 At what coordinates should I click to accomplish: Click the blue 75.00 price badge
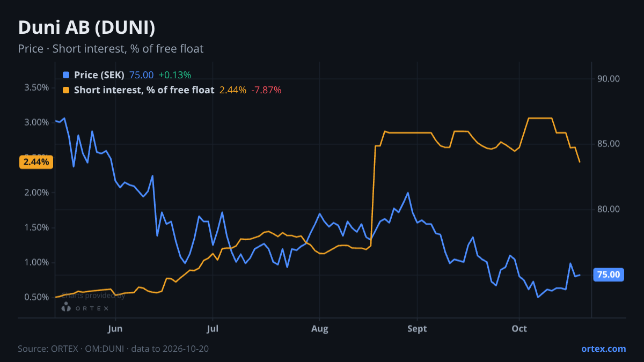609,275
